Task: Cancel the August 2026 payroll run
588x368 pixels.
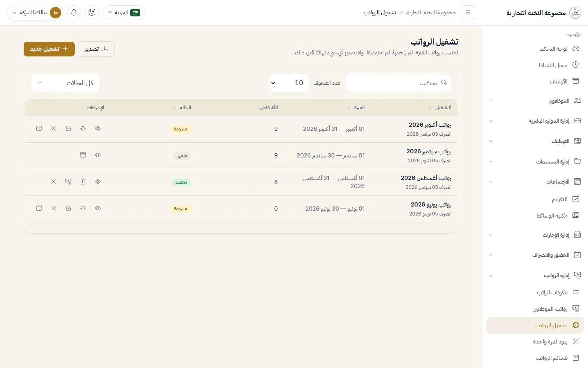Action: point(53,182)
